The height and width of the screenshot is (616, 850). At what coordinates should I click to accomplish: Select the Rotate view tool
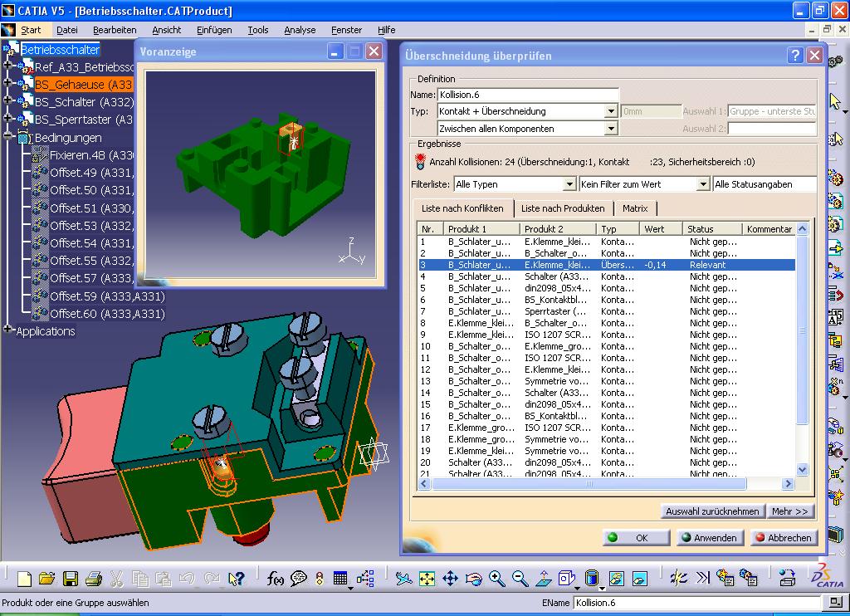click(x=473, y=579)
